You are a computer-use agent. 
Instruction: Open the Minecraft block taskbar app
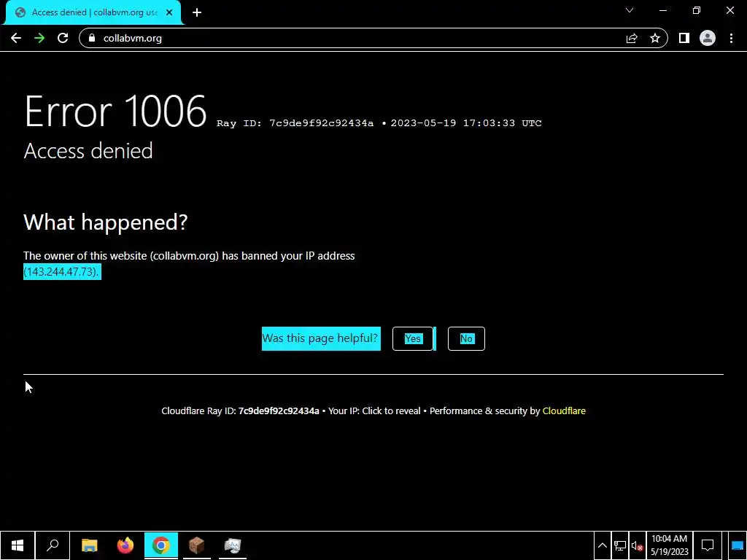(x=197, y=545)
